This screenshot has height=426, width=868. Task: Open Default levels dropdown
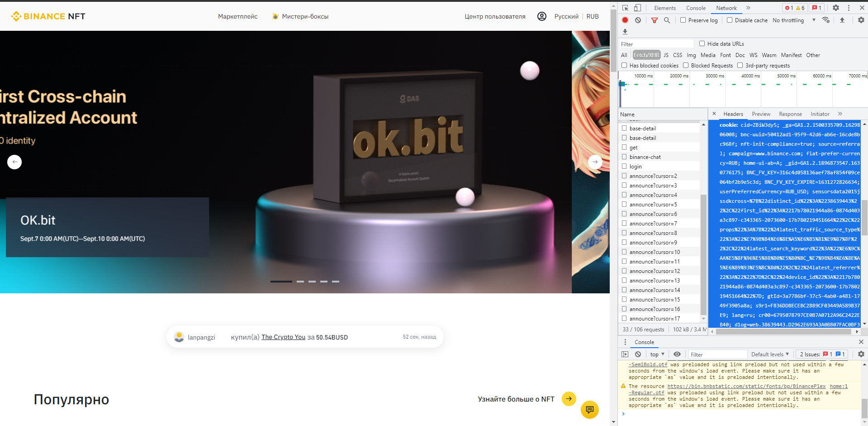coord(770,354)
